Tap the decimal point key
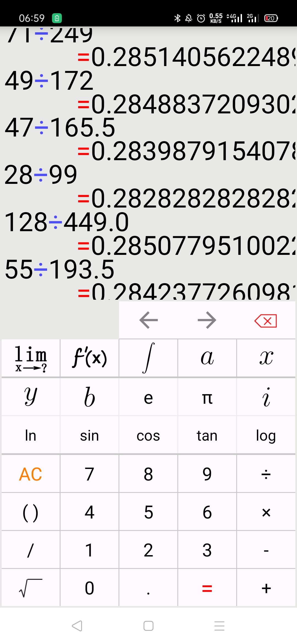 (148, 588)
